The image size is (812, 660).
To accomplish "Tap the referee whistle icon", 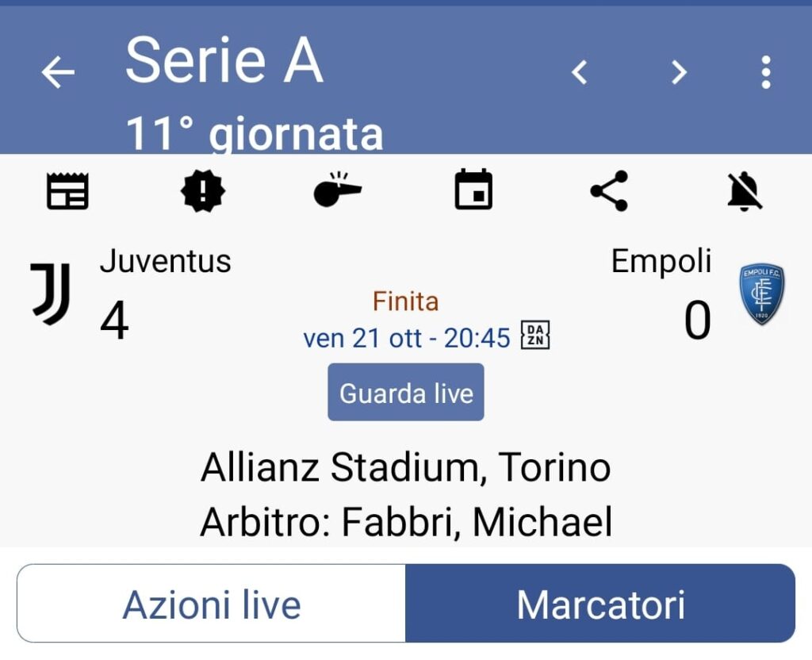I will pos(337,190).
